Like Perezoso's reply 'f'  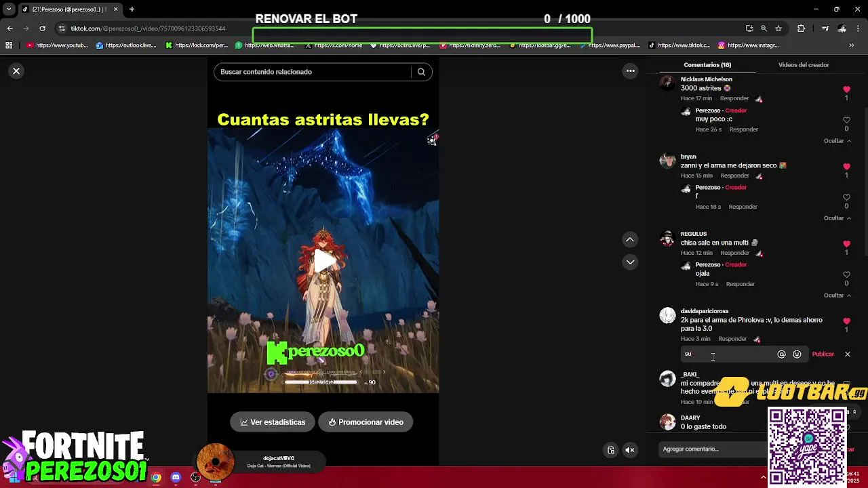click(846, 197)
